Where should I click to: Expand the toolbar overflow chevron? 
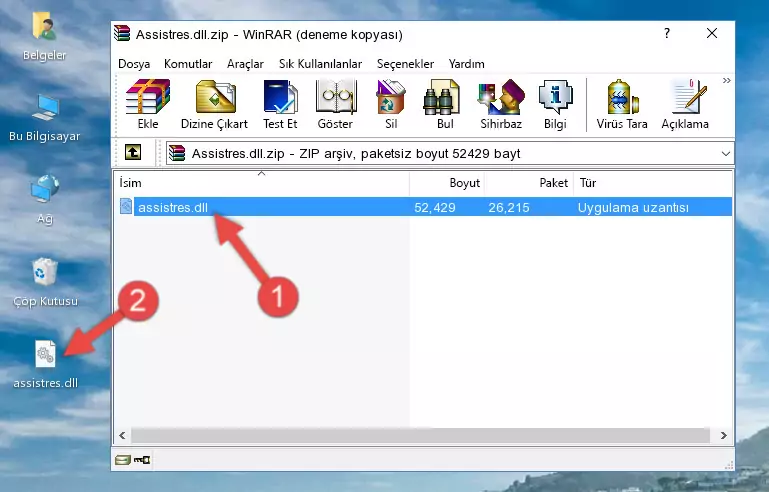(x=726, y=80)
